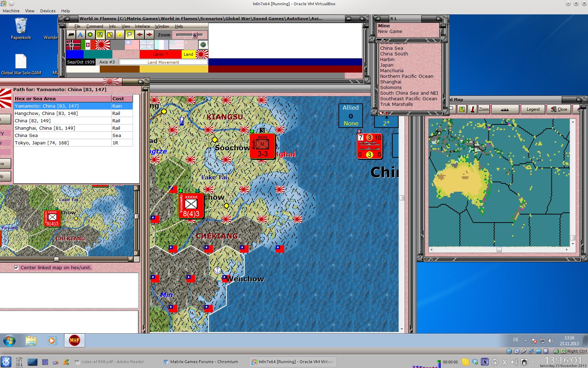Select the Chinese flag in flag row
Image resolution: width=588 pixels, height=368 pixels.
tap(132, 45)
